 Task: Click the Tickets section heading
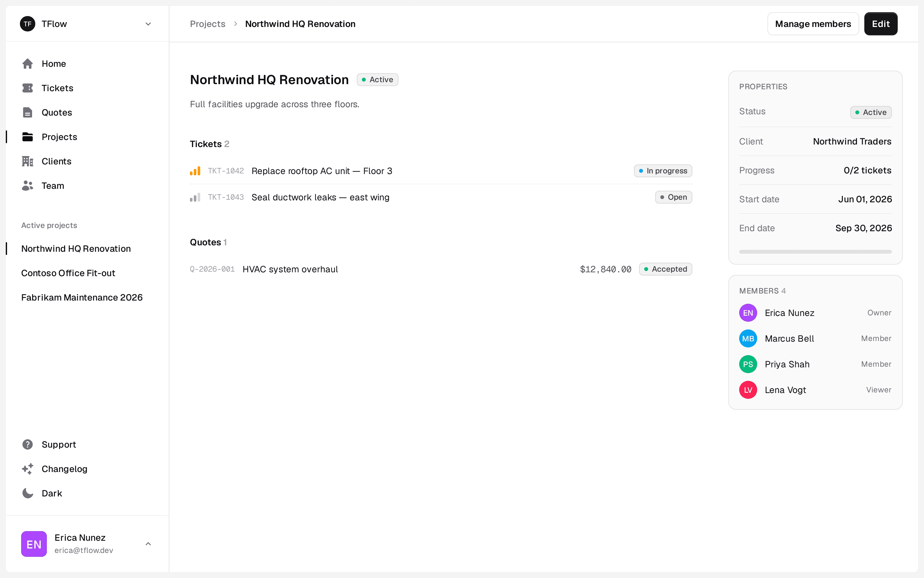click(x=210, y=144)
